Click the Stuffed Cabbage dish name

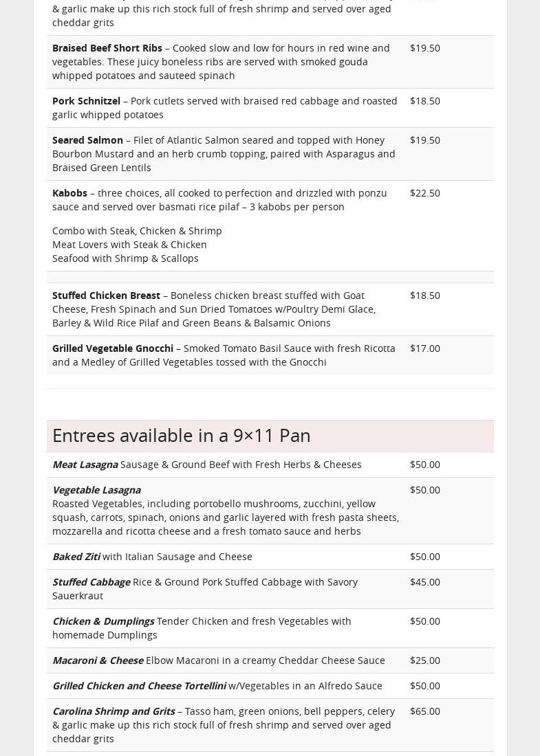[x=91, y=582]
